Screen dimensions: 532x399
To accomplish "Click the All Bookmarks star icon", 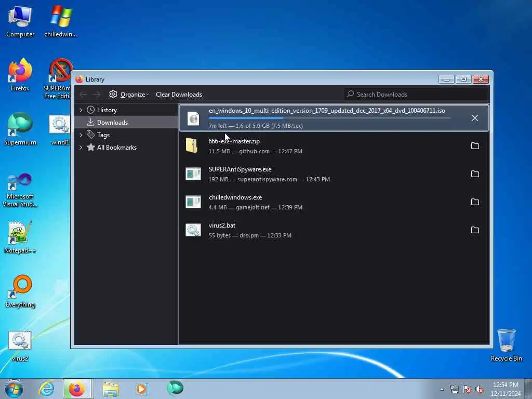I will point(90,147).
